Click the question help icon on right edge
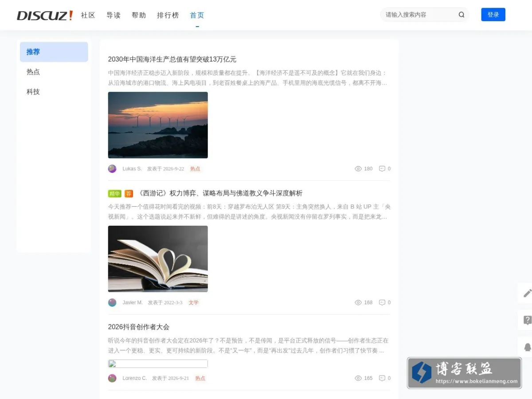This screenshot has width=532, height=399. tap(527, 320)
